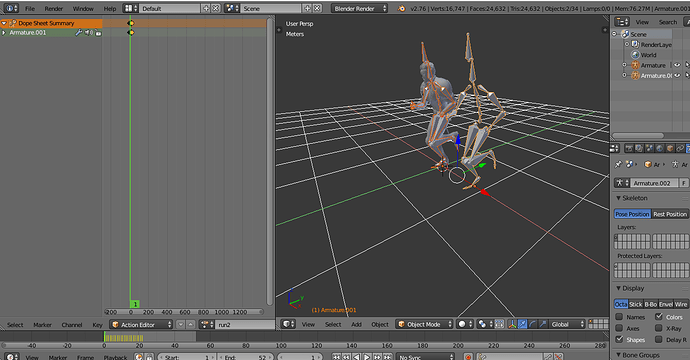The height and width of the screenshot is (360, 690).
Task: Hide the Armature object in outliner
Action: (677, 65)
